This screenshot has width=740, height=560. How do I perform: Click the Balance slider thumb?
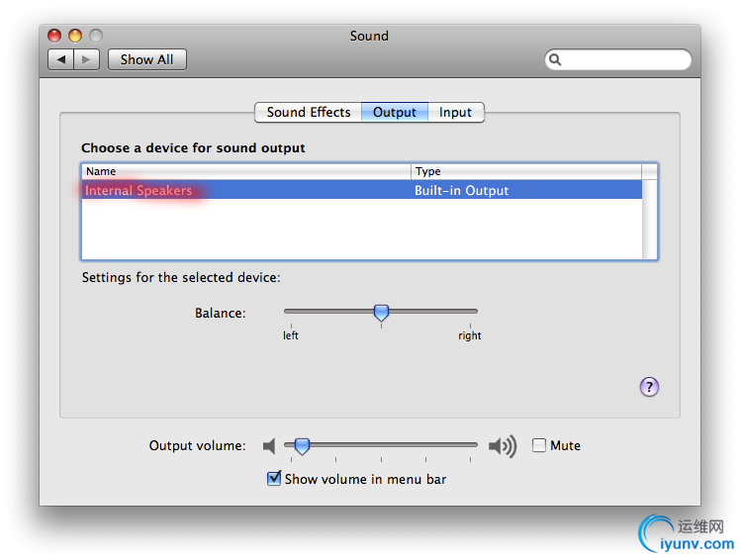click(381, 313)
